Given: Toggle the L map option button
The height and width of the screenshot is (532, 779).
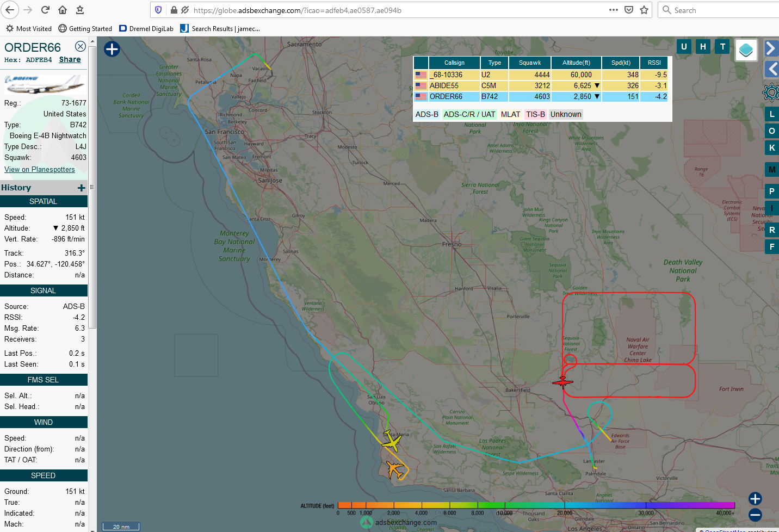Looking at the screenshot, I should (771, 114).
